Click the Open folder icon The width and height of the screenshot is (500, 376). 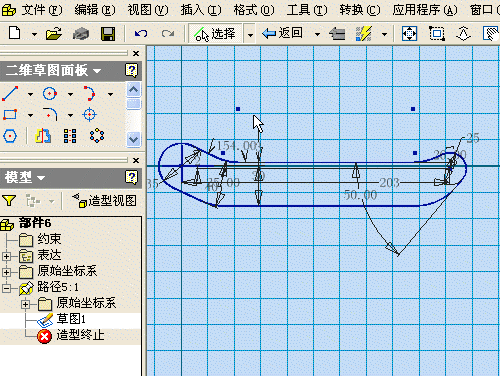54,34
